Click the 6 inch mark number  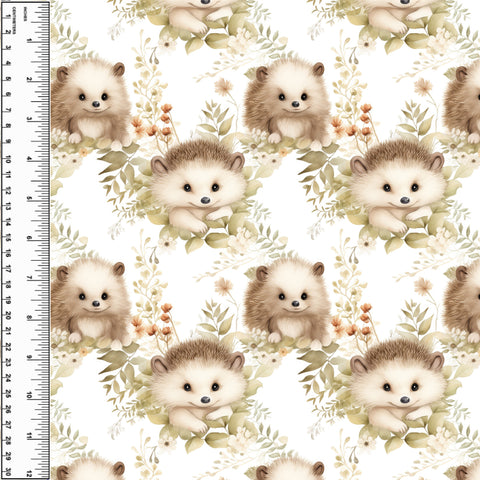[x=29, y=238]
